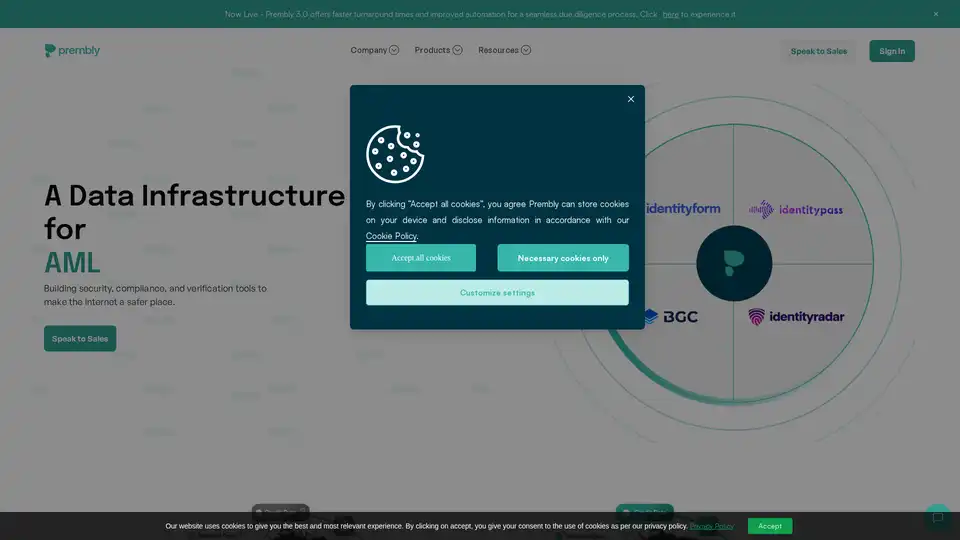Click the identitypass product logo
Image resolution: width=960 pixels, height=540 pixels.
(x=796, y=210)
